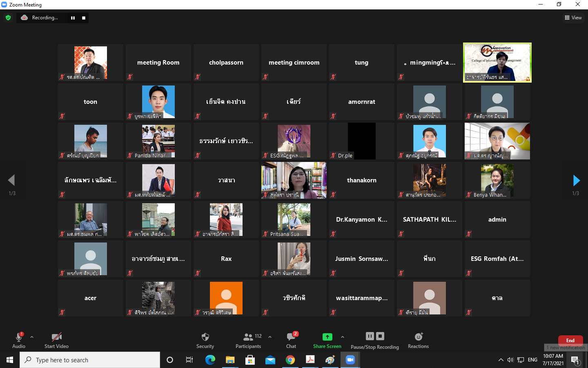Go to previous gallery page arrow
Image resolution: width=588 pixels, height=368 pixels.
(11, 180)
